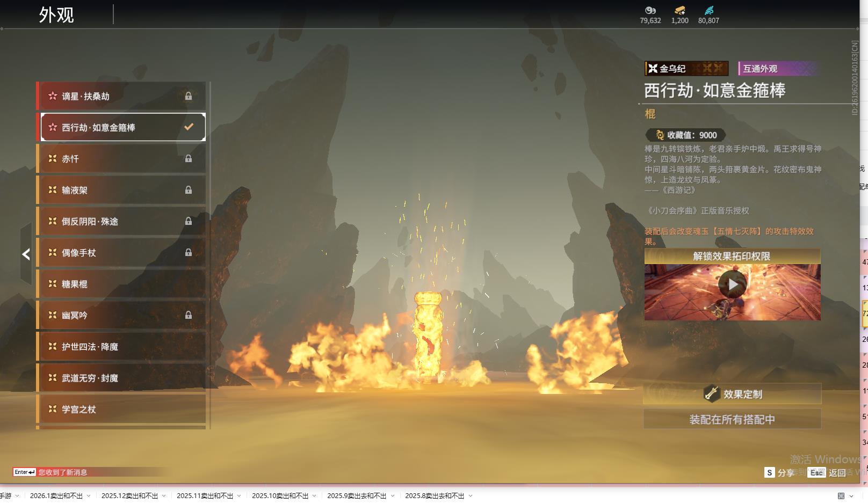Click the lock icon on 偶像手杖
The height and width of the screenshot is (504, 868).
click(189, 253)
